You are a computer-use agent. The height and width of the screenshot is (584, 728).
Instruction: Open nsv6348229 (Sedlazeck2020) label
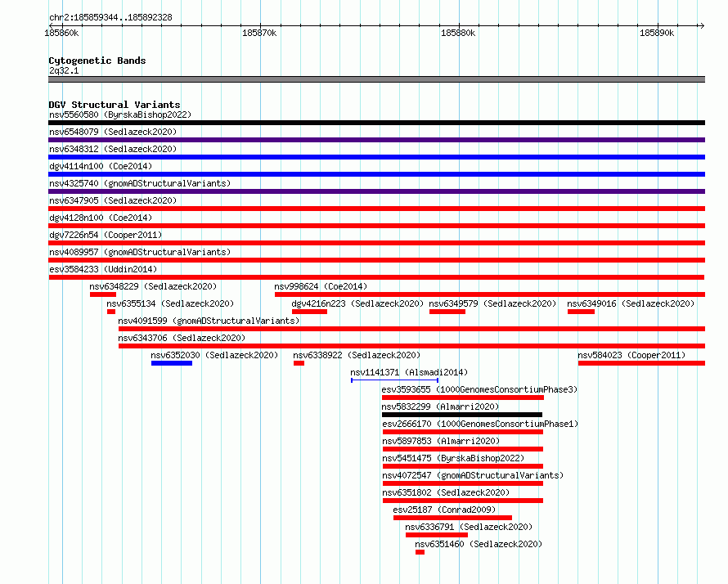coord(153,286)
